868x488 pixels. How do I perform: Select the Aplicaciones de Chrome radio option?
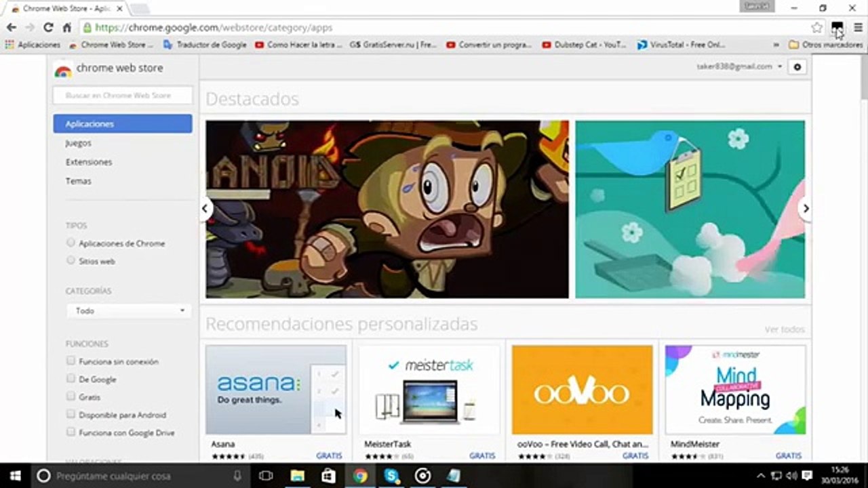click(x=71, y=243)
